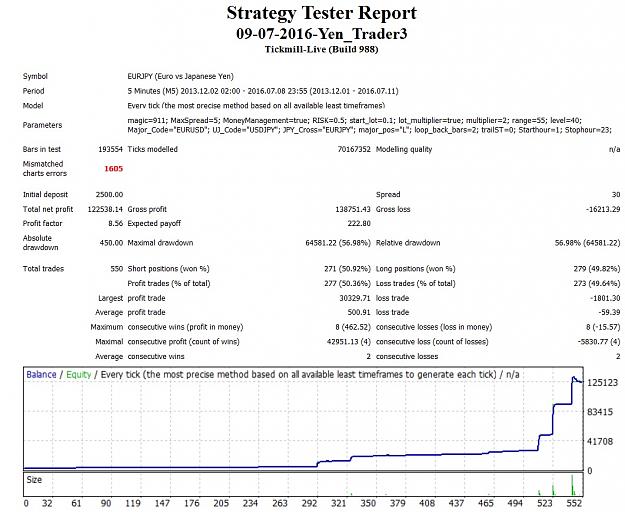Screen dimensions: 625x512
Task: Select the EURJPY symbol value
Action: tap(181, 76)
